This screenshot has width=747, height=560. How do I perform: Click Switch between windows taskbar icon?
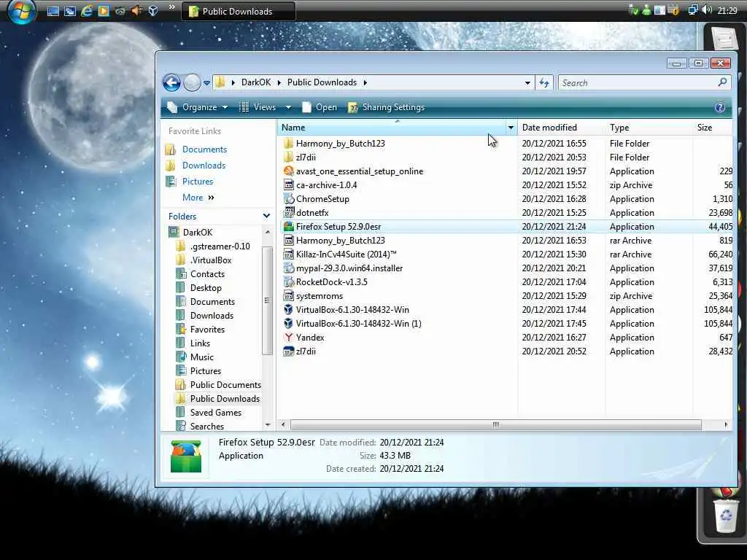tap(70, 11)
